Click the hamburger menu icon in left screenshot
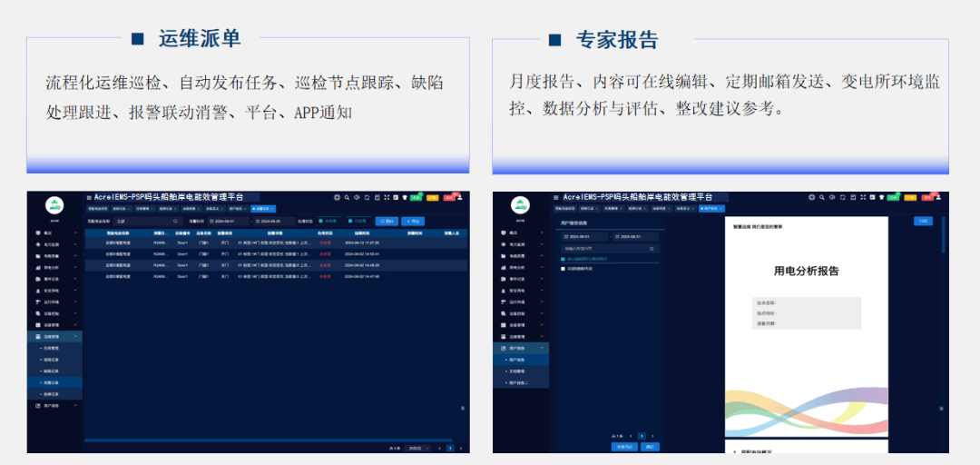Image resolution: width=980 pixels, height=465 pixels. pos(88,197)
